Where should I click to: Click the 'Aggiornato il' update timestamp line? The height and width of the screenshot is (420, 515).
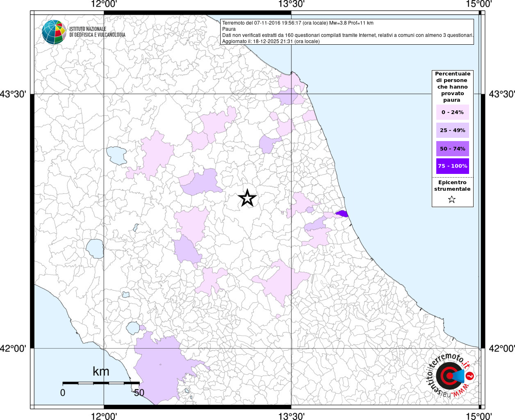coord(271,41)
